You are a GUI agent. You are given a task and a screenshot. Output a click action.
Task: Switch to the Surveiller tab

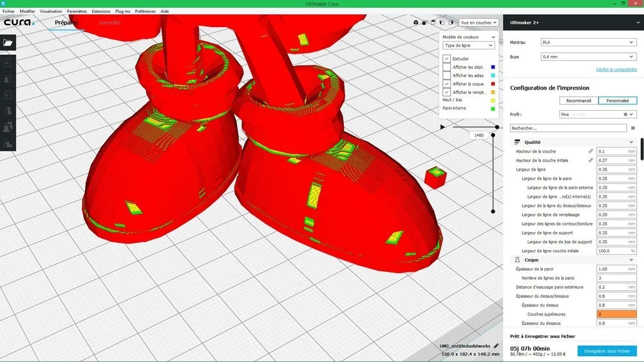pos(109,23)
